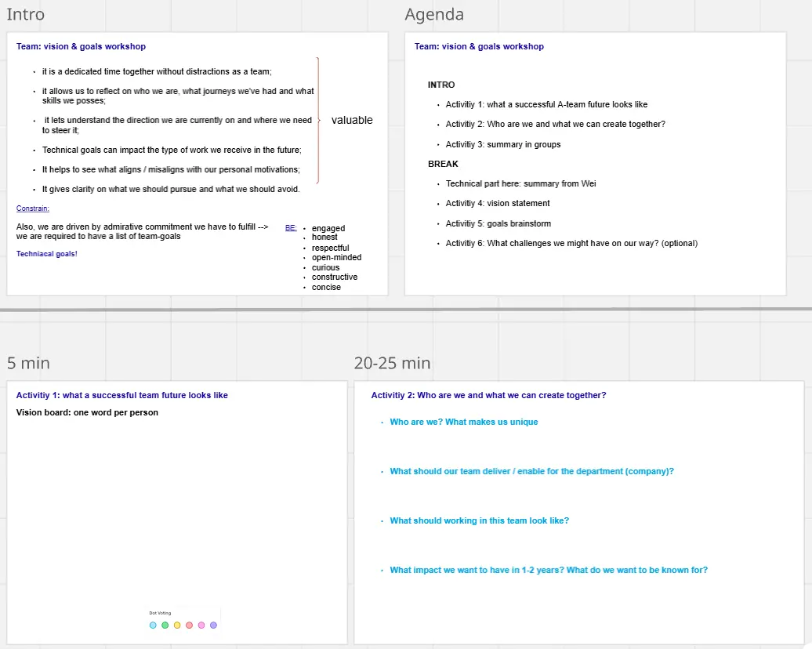Click the underlined 'Constrain:' text
Image resolution: width=812 pixels, height=649 pixels.
pos(33,208)
